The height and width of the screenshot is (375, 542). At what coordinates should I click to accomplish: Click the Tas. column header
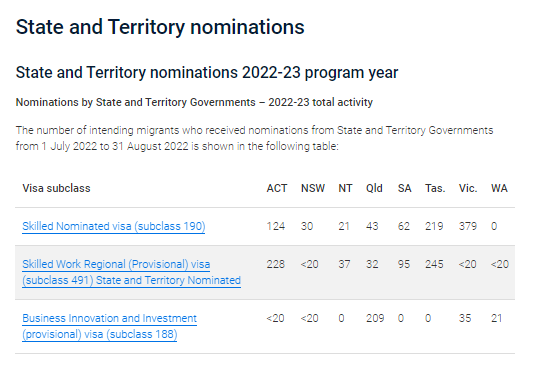click(x=435, y=188)
